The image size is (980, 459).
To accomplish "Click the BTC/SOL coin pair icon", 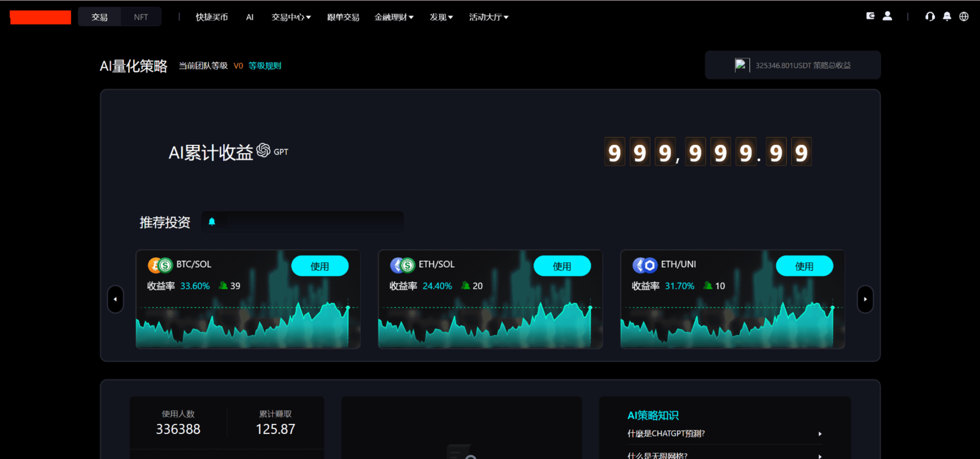I will point(160,265).
